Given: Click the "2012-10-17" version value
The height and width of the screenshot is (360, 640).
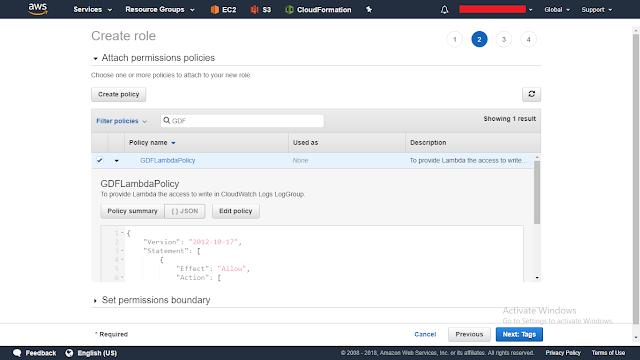Looking at the screenshot, I should (x=213, y=242).
